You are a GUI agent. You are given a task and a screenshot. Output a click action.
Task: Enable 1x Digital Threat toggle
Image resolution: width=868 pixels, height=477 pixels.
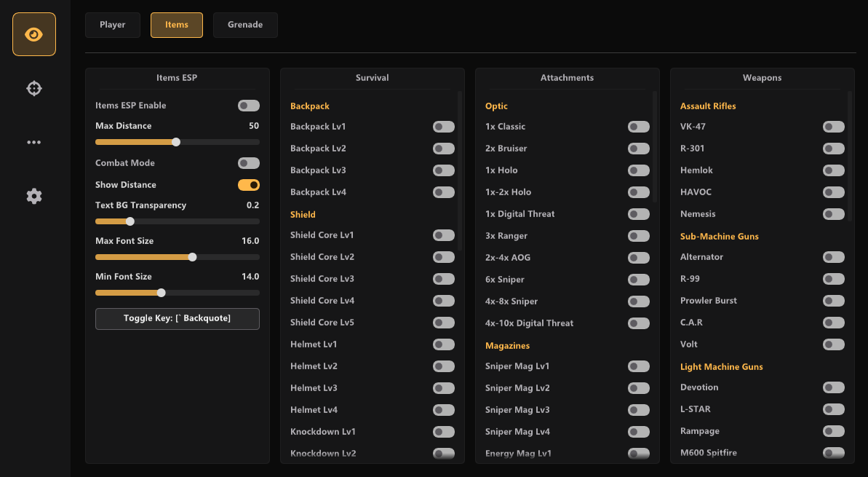coord(638,214)
